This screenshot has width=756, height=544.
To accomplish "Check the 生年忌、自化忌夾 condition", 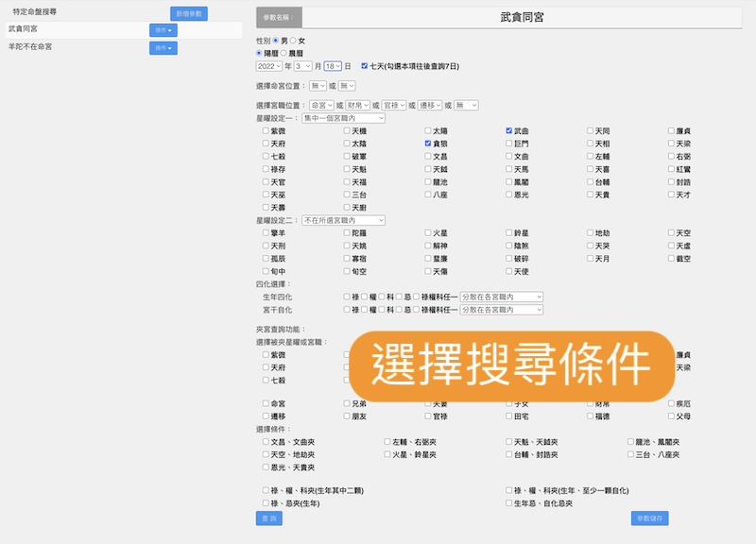I will (508, 503).
